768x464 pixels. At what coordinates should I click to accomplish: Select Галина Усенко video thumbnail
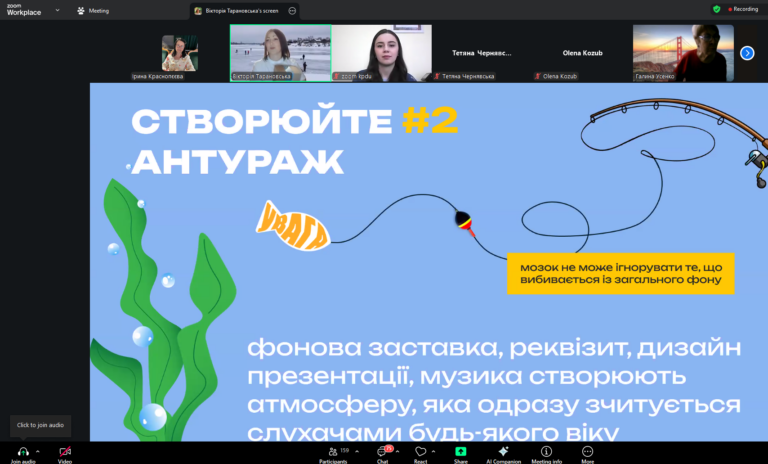[x=683, y=53]
